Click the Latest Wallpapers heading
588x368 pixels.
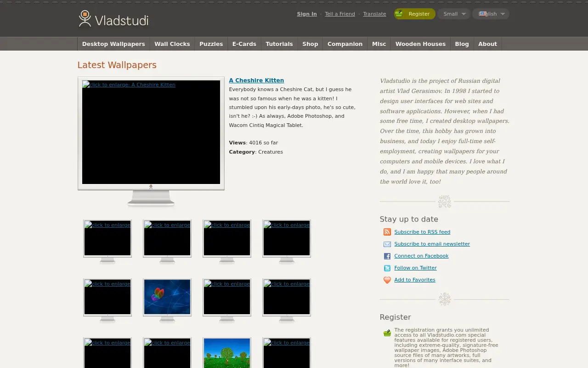pos(117,65)
